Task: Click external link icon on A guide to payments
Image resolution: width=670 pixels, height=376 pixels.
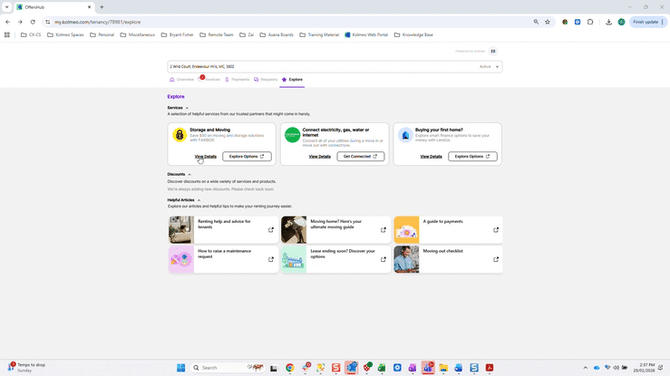Action: tap(496, 230)
